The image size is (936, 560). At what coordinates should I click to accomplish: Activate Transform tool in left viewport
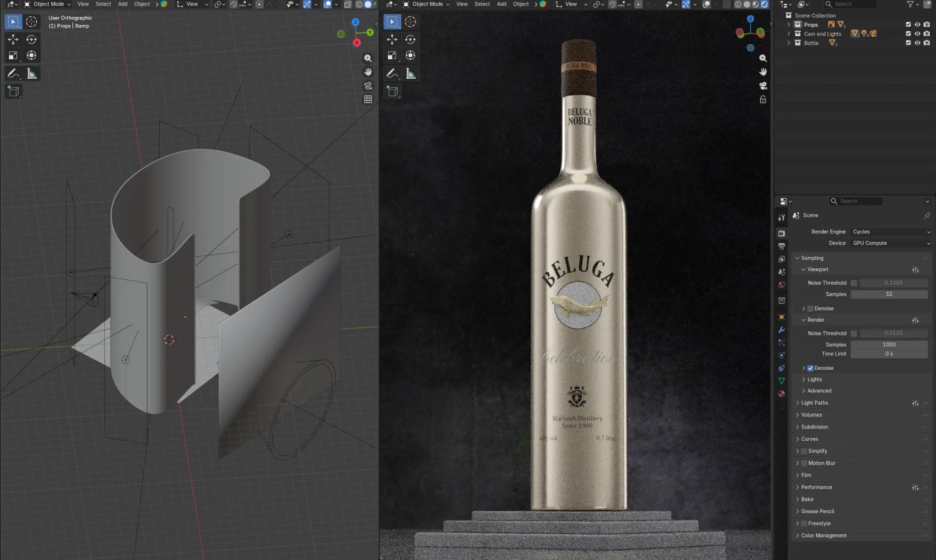31,56
